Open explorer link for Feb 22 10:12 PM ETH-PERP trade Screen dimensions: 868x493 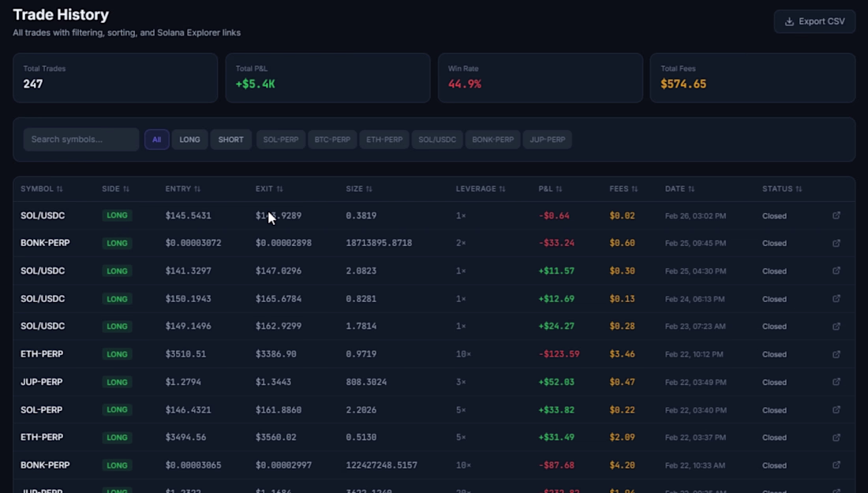[836, 354]
